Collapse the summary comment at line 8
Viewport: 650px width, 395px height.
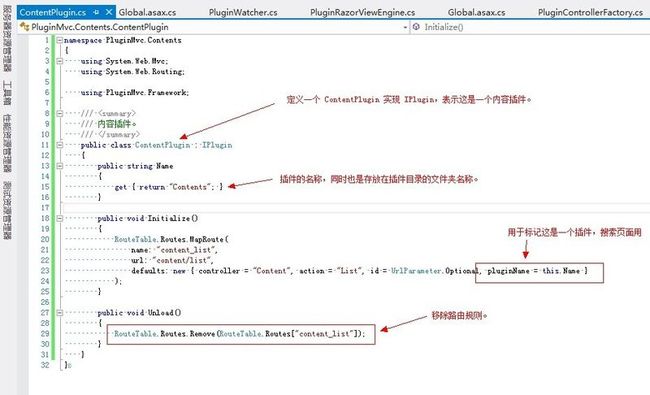pyautogui.click(x=60, y=113)
